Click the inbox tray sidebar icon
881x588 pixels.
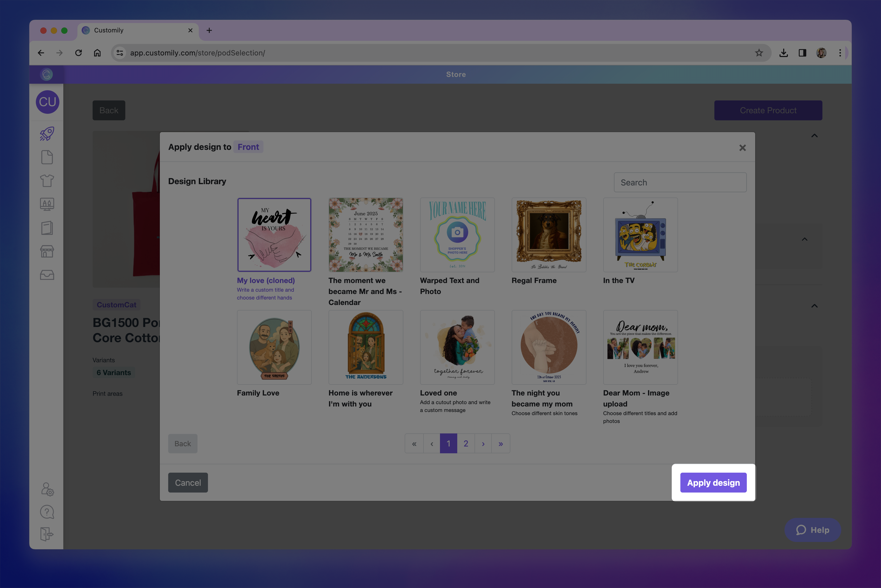(x=47, y=275)
